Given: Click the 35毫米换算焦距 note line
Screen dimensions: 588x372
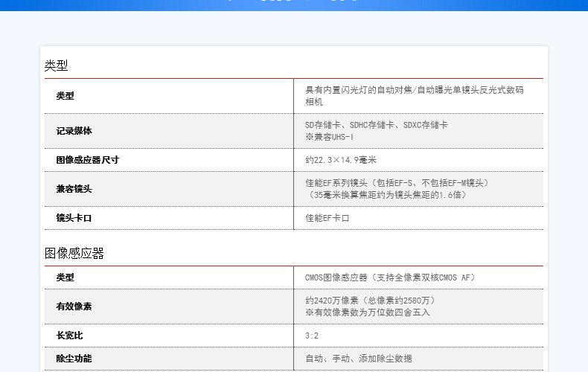Looking at the screenshot, I should (387, 195).
